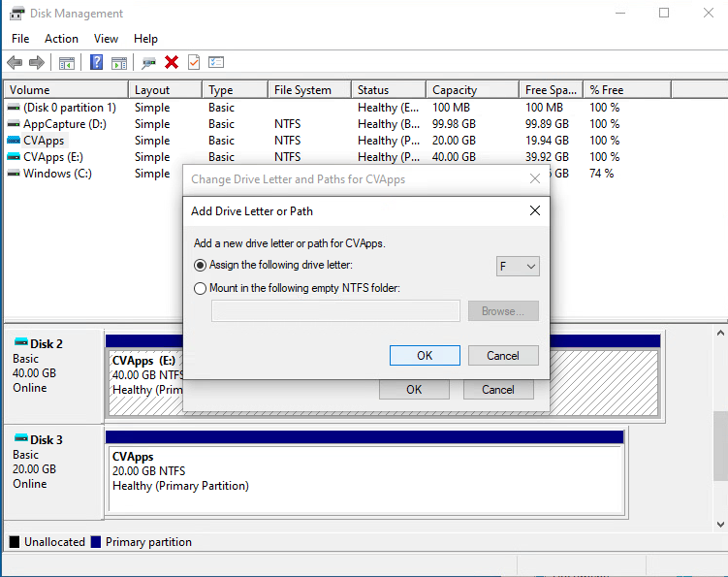This screenshot has height=577, width=728.
Task: Sort by the Layout column header
Action: tap(166, 89)
